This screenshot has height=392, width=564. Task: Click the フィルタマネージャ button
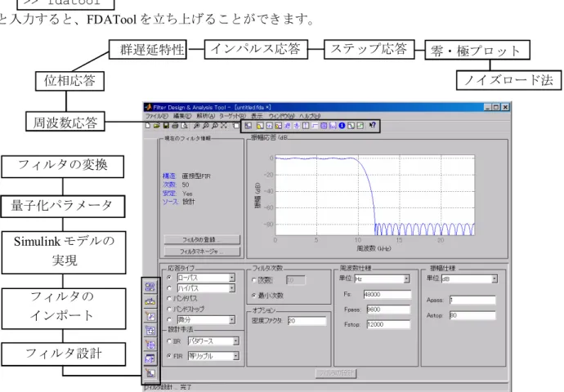pos(202,252)
